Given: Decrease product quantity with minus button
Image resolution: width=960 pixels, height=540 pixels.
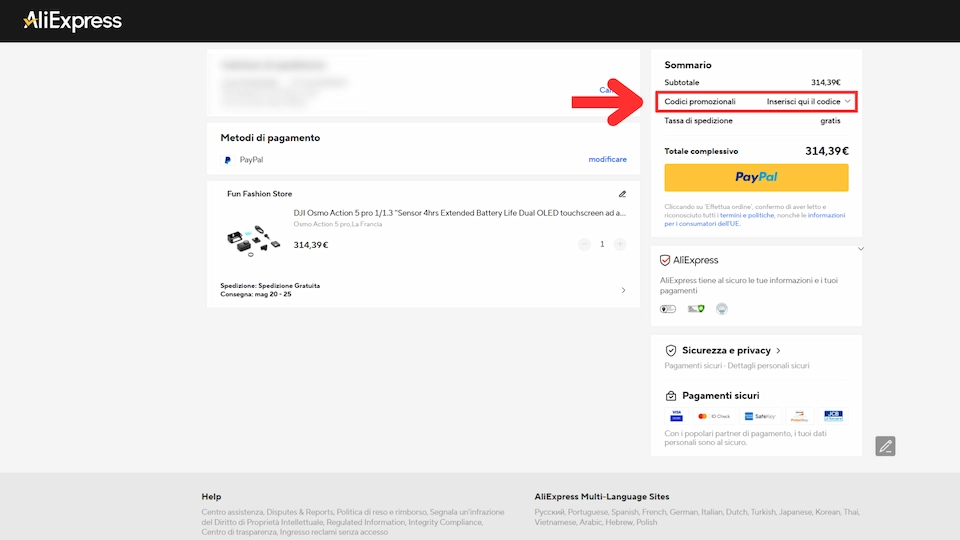Looking at the screenshot, I should tap(584, 244).
